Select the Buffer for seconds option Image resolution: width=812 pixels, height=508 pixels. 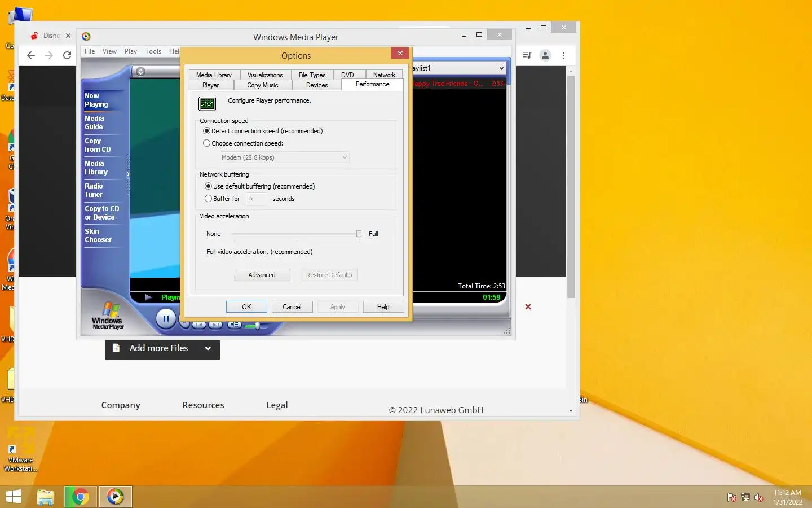click(x=222, y=199)
